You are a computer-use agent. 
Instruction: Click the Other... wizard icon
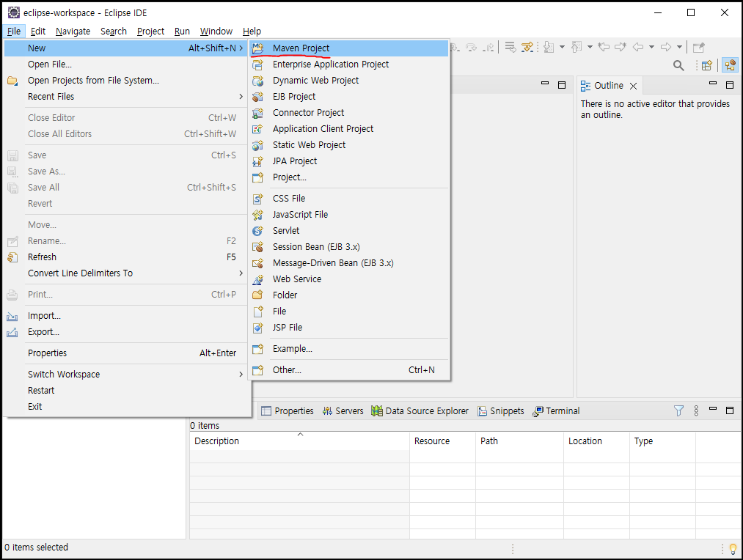click(257, 370)
